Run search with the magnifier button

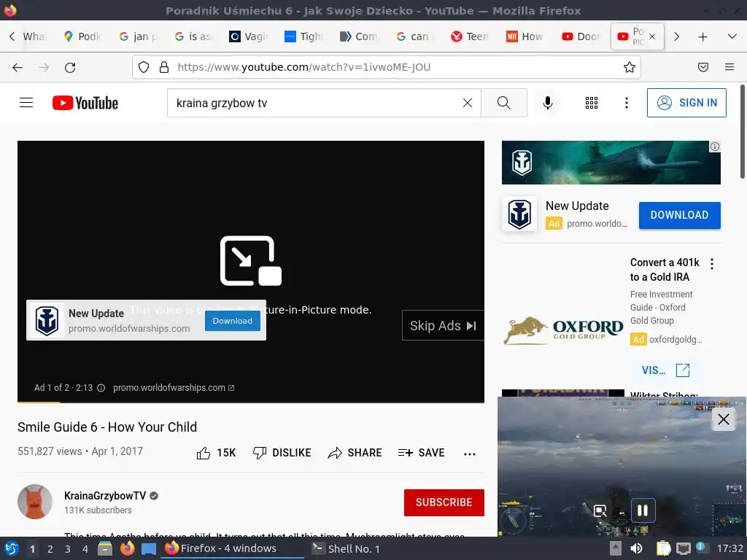(x=503, y=103)
